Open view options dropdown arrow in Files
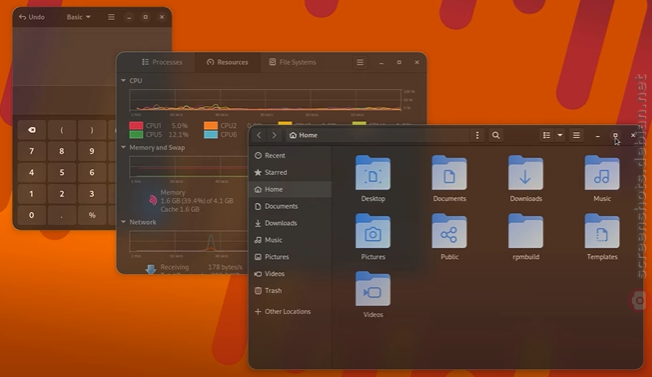This screenshot has width=652, height=377. (x=560, y=135)
